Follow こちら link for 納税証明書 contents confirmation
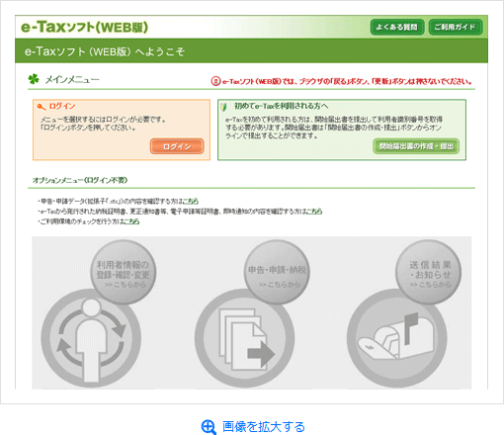This screenshot has width=504, height=435. [314, 212]
